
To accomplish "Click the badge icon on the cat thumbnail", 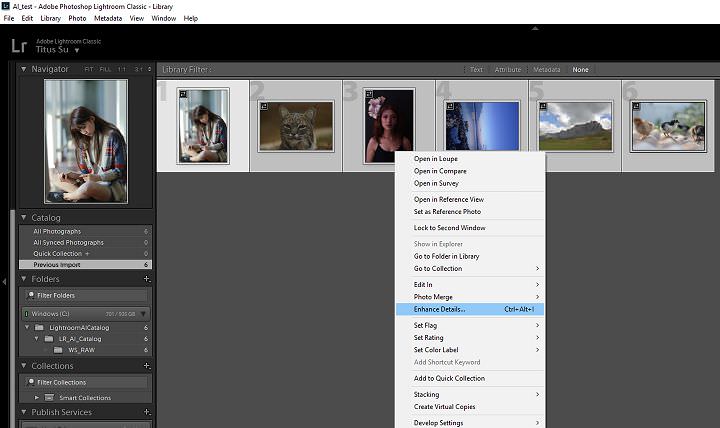I will pyautogui.click(x=263, y=105).
